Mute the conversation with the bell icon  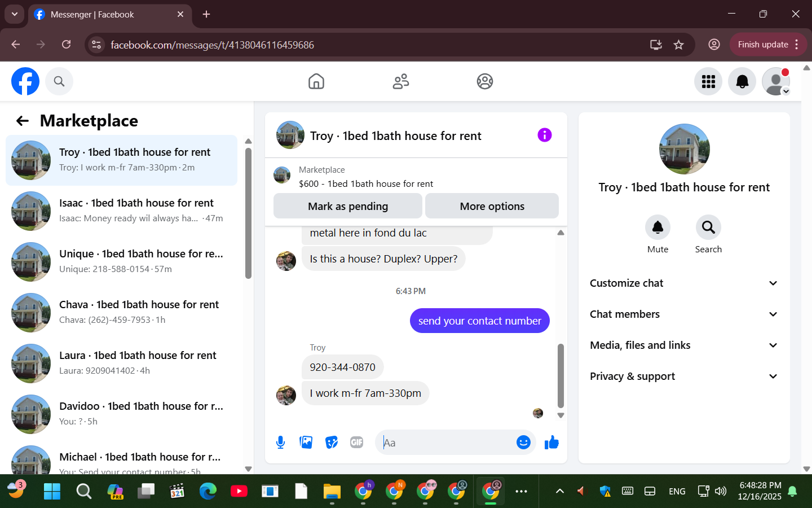pyautogui.click(x=657, y=227)
